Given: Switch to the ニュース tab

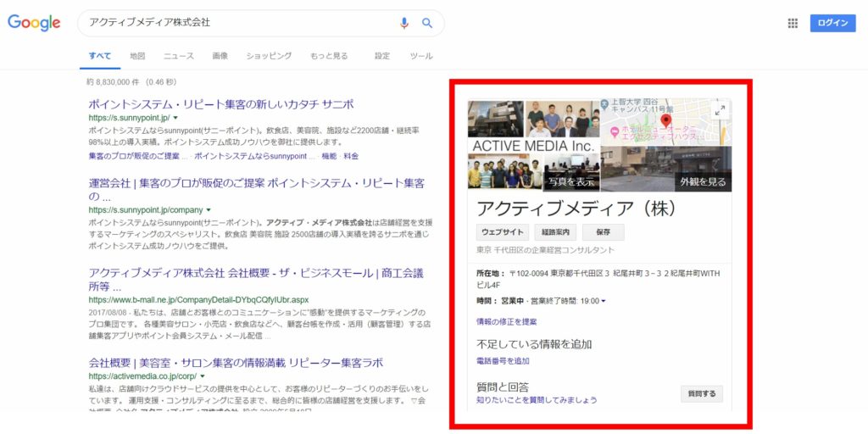Looking at the screenshot, I should pos(178,56).
